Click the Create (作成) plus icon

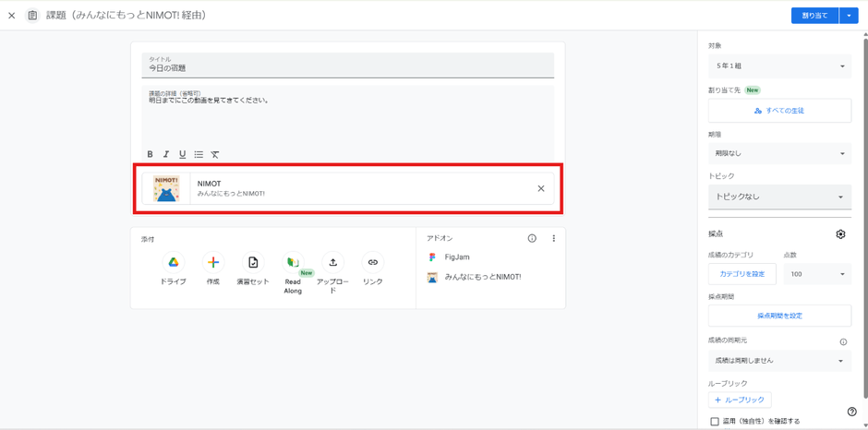(213, 263)
